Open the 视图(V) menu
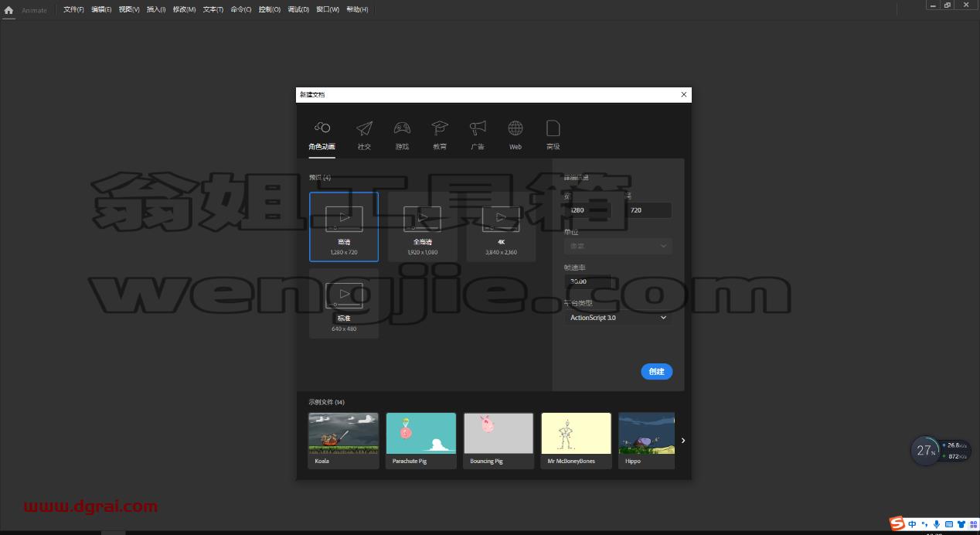Screen dimensions: 980x535 coord(129,9)
